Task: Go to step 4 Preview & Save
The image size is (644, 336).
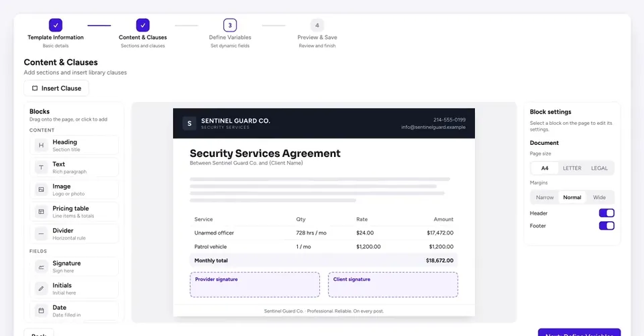Action: pyautogui.click(x=317, y=25)
